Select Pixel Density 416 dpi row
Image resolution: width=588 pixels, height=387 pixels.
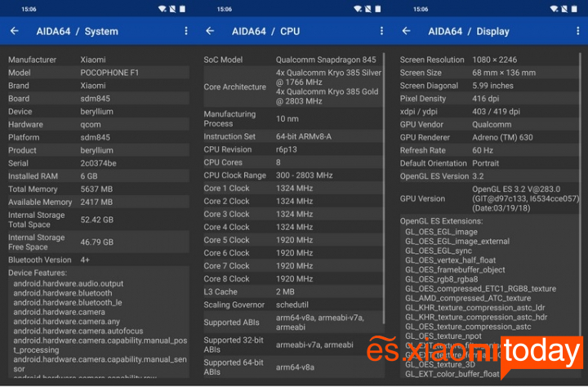point(489,99)
